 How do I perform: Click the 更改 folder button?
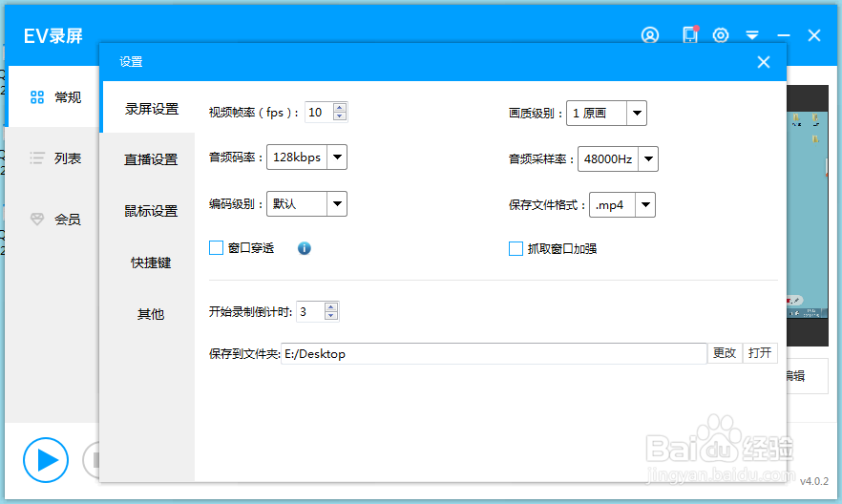[725, 353]
